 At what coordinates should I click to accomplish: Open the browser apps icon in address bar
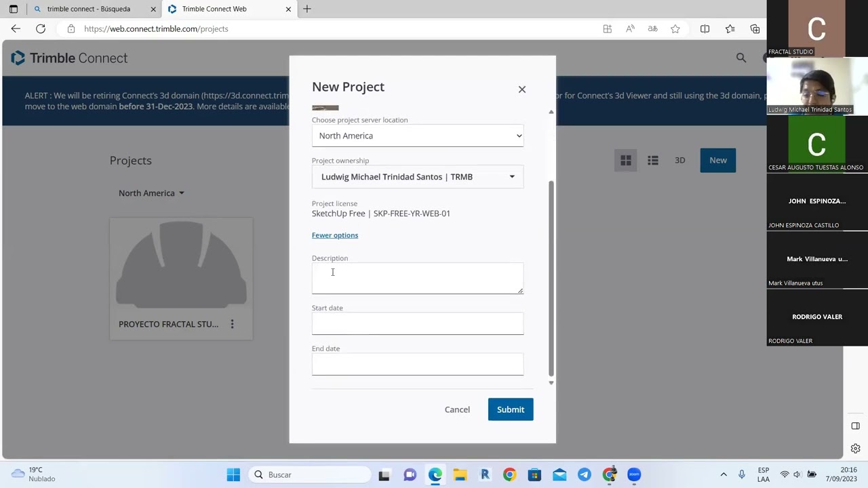tap(608, 29)
